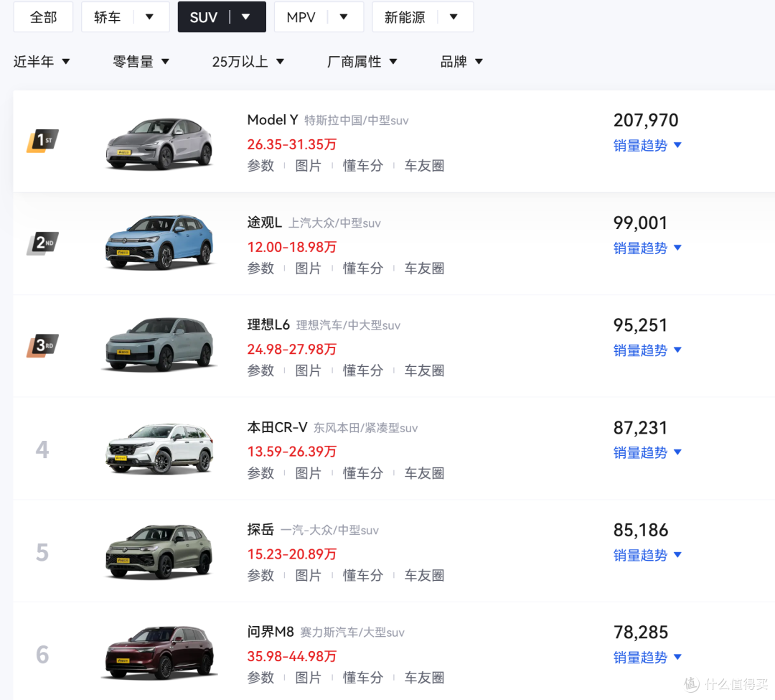Open 参数 for 问界M8

tap(260, 678)
